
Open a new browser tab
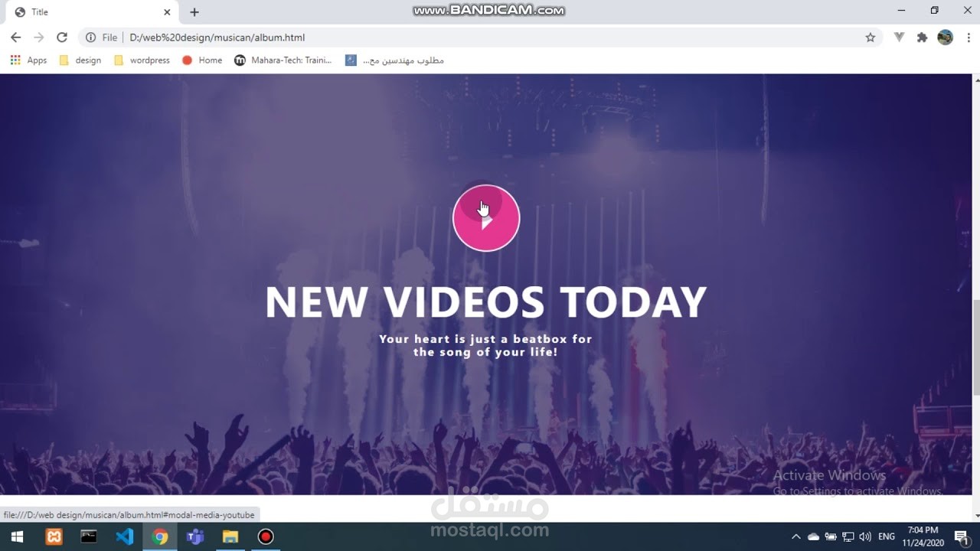(x=194, y=12)
